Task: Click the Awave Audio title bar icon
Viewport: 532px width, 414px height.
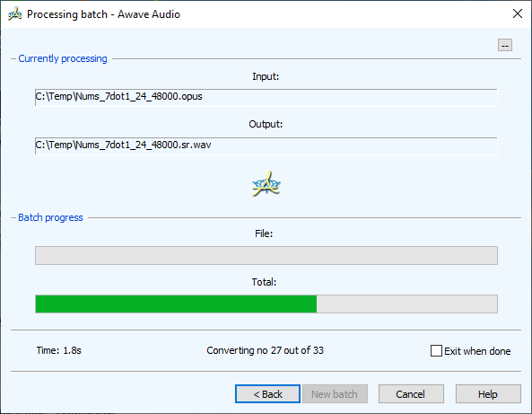Action: click(x=15, y=14)
